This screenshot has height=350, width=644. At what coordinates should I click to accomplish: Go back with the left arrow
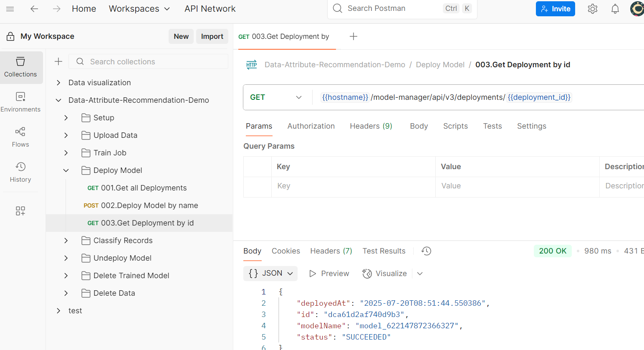[x=34, y=9]
